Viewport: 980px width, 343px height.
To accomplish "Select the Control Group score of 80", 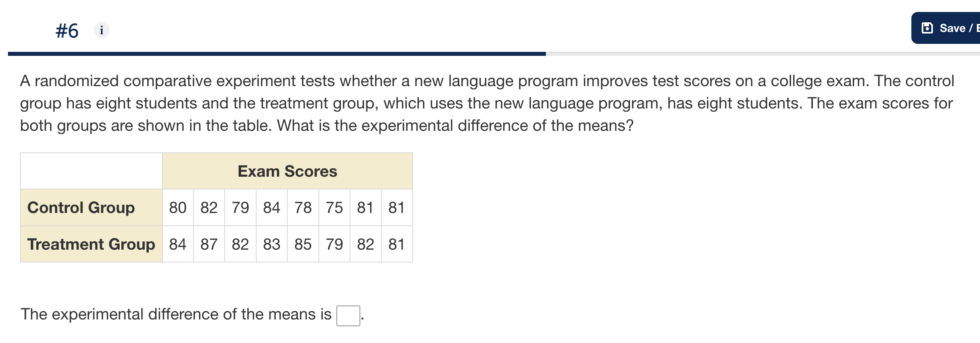I will (x=178, y=207).
